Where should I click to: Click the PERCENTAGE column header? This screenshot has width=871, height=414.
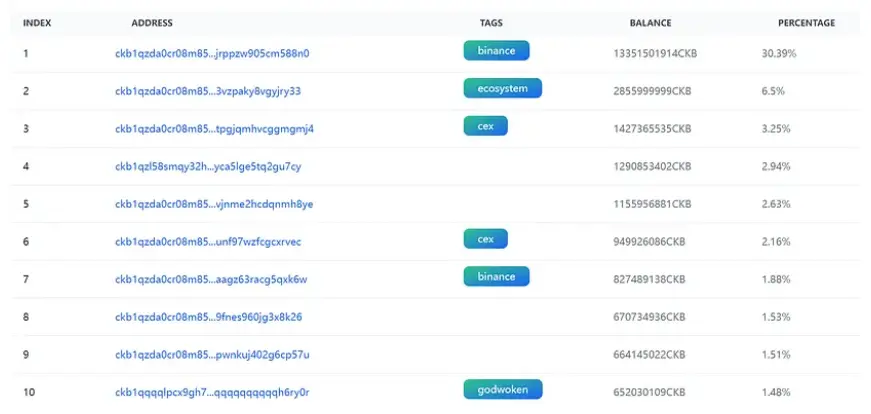tap(806, 23)
